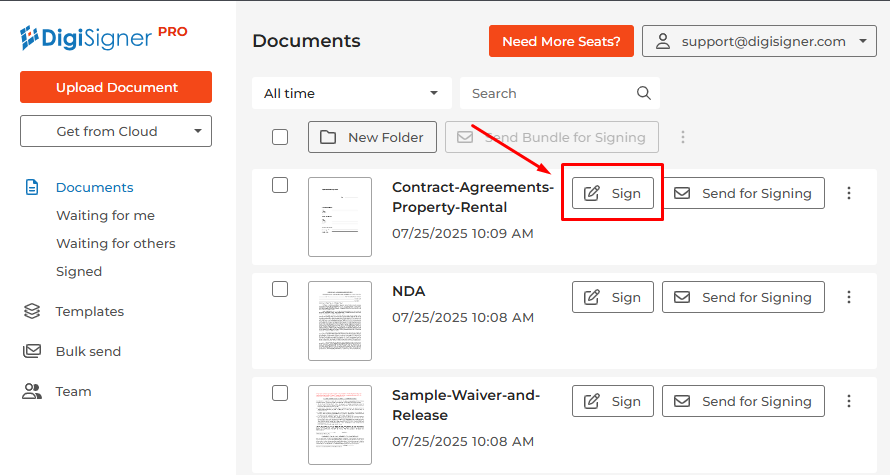Open support@digisigner.com account menu
Screen dimensions: 890x475
(x=759, y=41)
